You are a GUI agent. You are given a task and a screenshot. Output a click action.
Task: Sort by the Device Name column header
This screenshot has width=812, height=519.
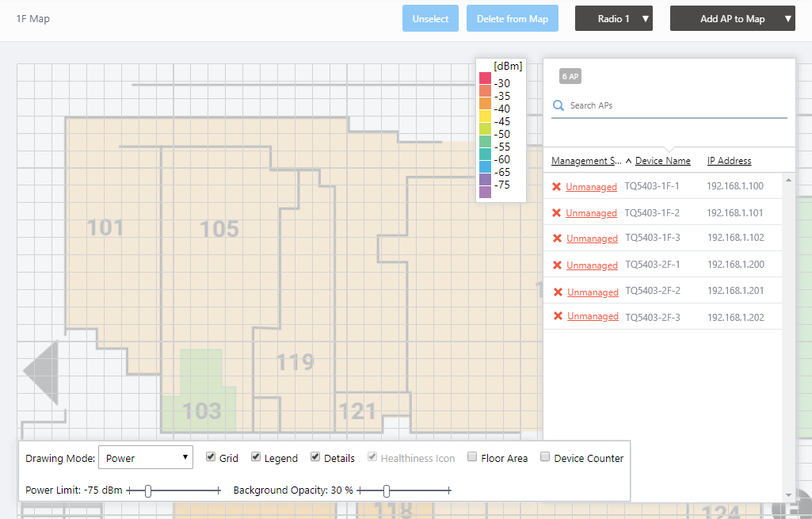tap(662, 161)
